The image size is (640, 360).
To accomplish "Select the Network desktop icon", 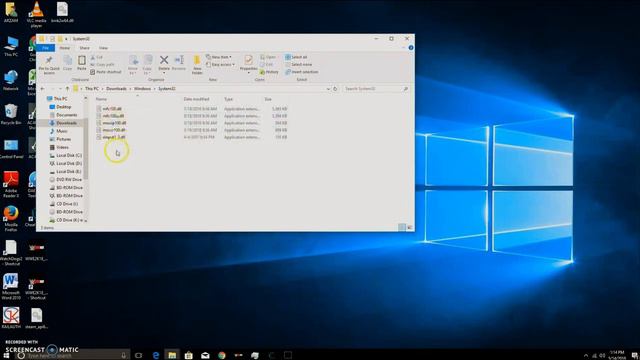I will point(11,80).
